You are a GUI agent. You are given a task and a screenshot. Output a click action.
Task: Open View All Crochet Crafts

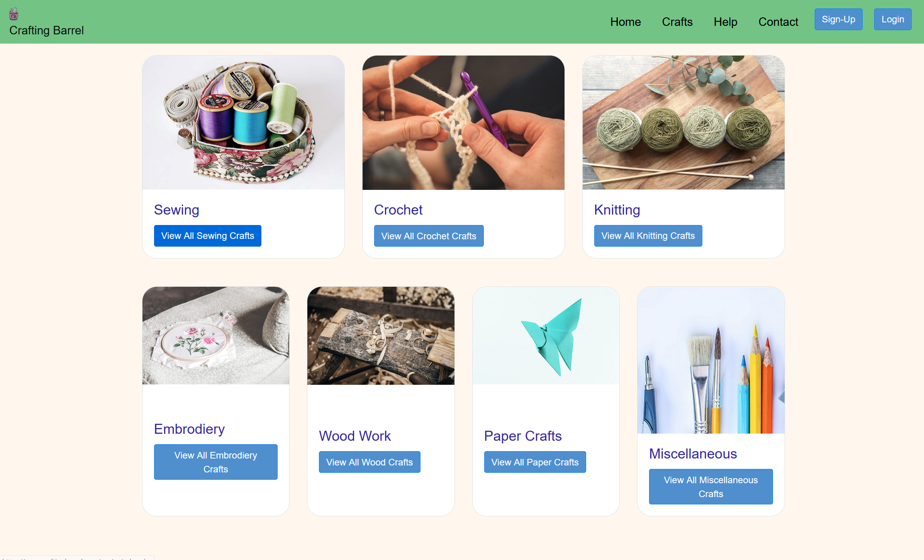(429, 236)
